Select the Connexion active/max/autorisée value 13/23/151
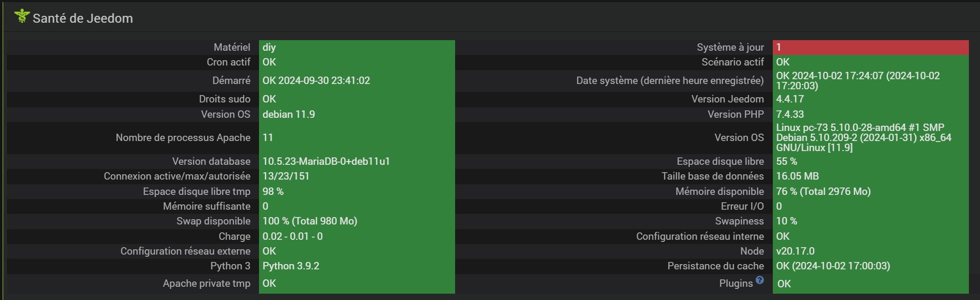The image size is (980, 300). (286, 176)
